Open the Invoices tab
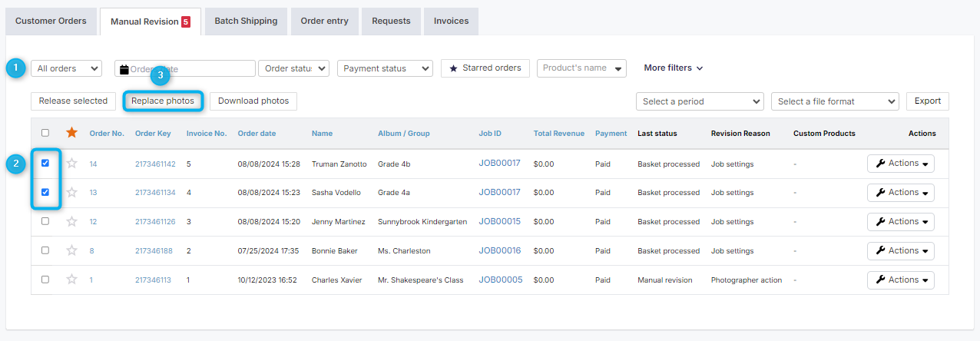Image resolution: width=980 pixels, height=341 pixels. pyautogui.click(x=451, y=22)
